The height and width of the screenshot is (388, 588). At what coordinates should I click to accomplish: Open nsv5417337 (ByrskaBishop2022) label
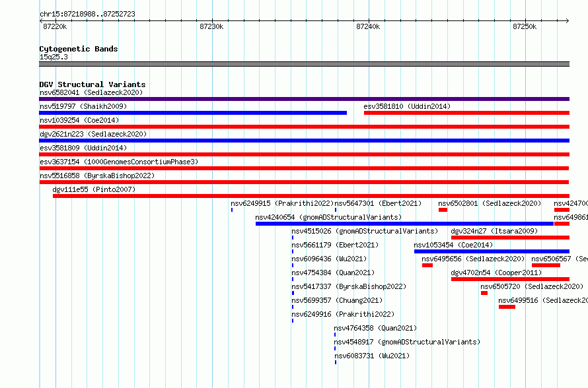tap(349, 286)
